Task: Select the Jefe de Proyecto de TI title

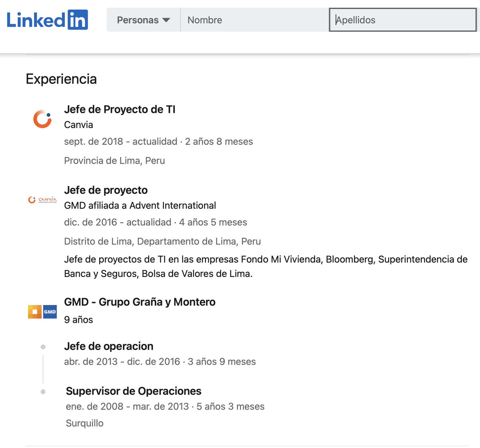Action: coord(120,109)
